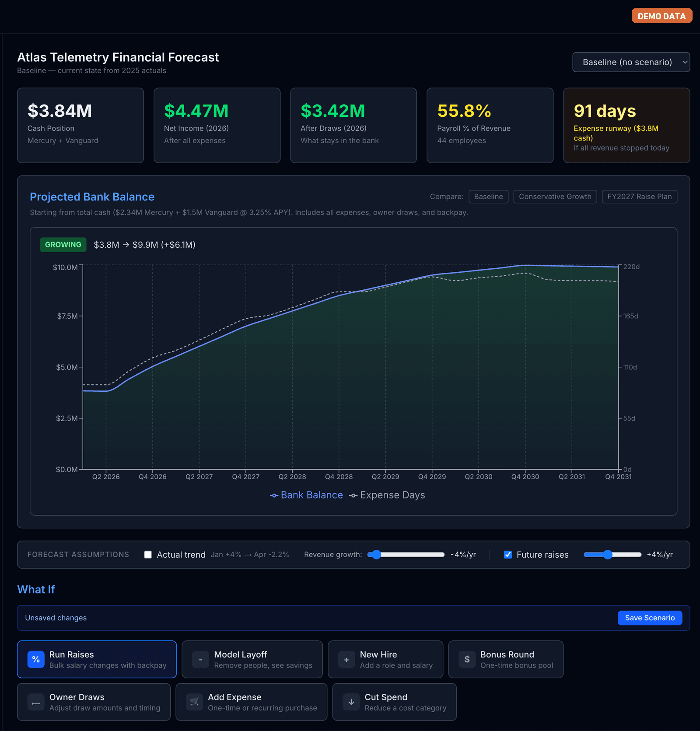Click the Future raises percentage slider

[x=612, y=555]
